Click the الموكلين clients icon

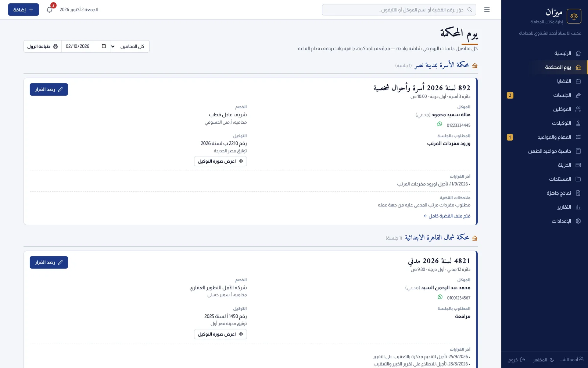tap(578, 109)
